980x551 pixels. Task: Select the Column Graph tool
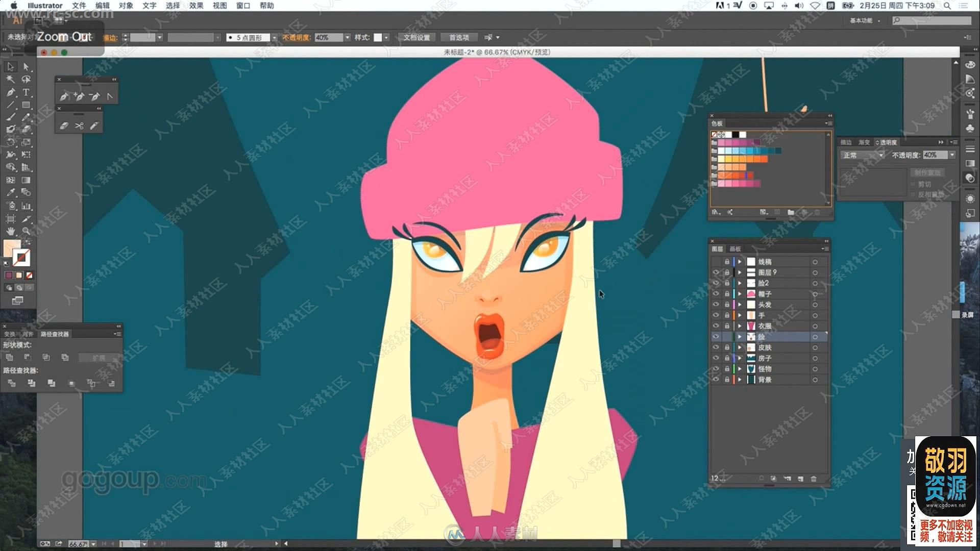coord(26,206)
